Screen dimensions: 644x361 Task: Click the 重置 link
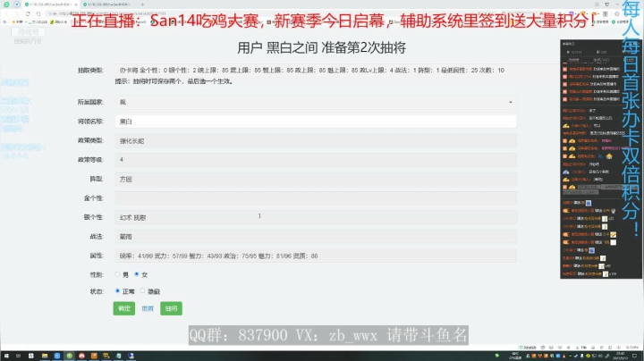pos(148,308)
